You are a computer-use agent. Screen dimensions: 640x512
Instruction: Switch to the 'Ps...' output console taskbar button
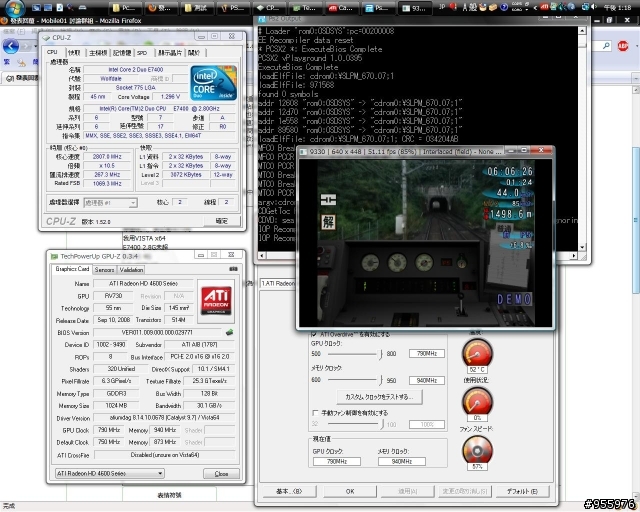point(377,8)
